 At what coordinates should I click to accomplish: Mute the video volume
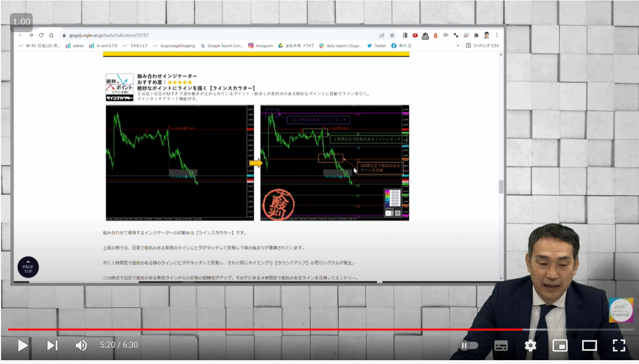(x=81, y=345)
